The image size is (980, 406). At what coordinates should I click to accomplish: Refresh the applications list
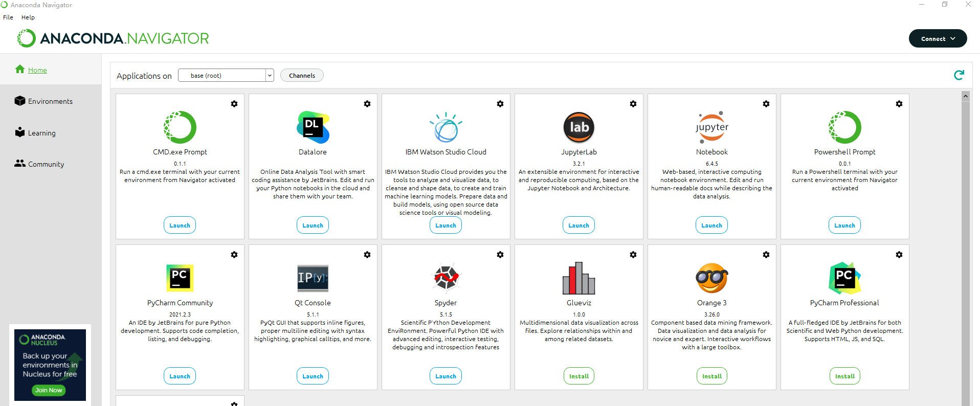click(959, 75)
